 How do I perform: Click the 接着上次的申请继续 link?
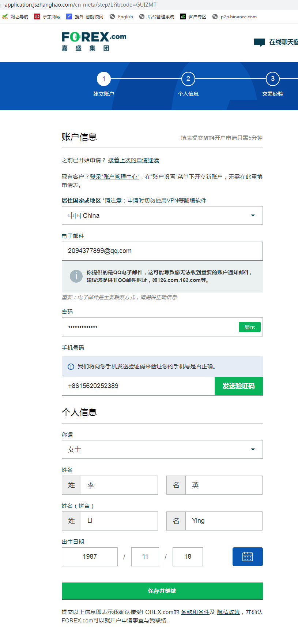click(x=133, y=160)
